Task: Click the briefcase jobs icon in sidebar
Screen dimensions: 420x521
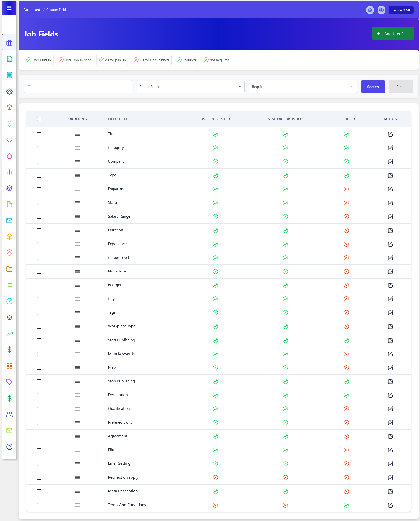Action: [x=9, y=43]
